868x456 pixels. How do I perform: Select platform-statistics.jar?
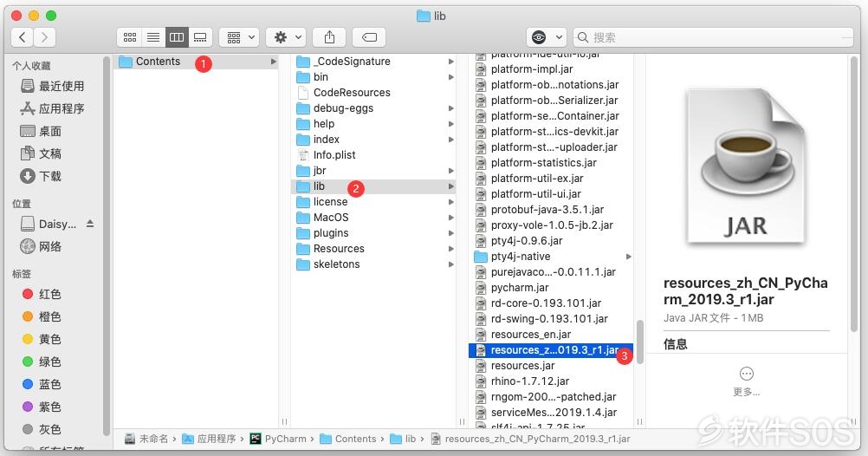[x=551, y=163]
